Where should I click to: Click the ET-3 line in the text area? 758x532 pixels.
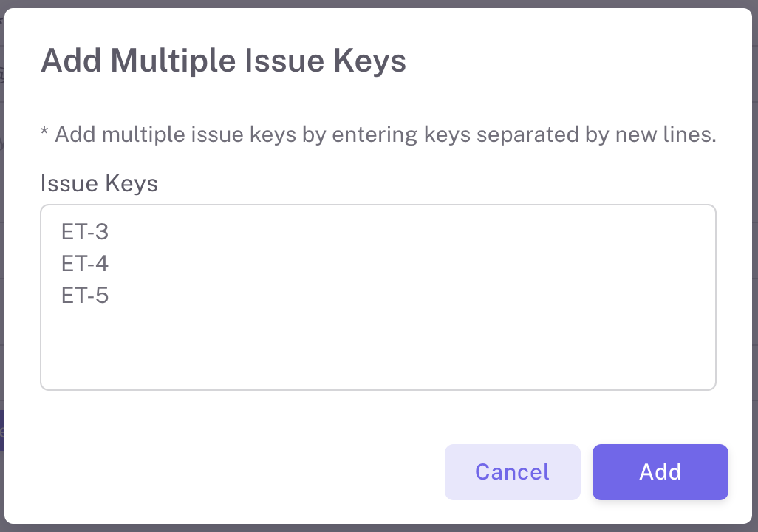(x=85, y=232)
